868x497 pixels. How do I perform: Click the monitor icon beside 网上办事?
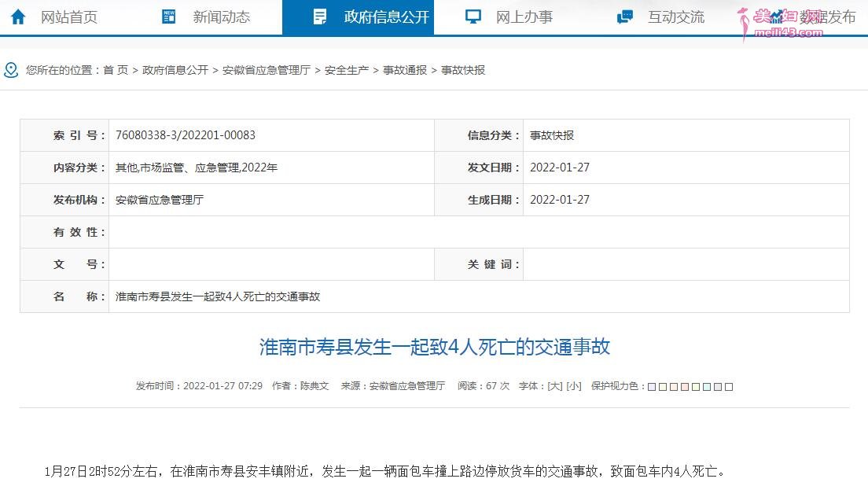coord(473,17)
